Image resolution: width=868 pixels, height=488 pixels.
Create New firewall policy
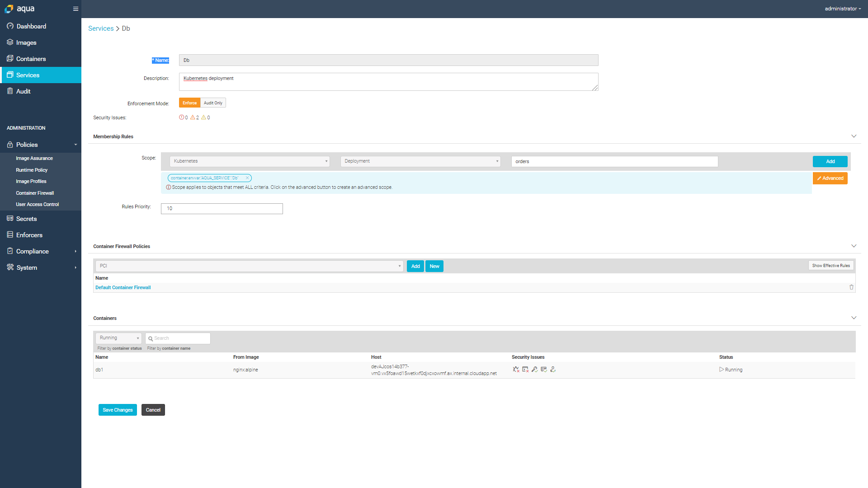pyautogui.click(x=434, y=266)
